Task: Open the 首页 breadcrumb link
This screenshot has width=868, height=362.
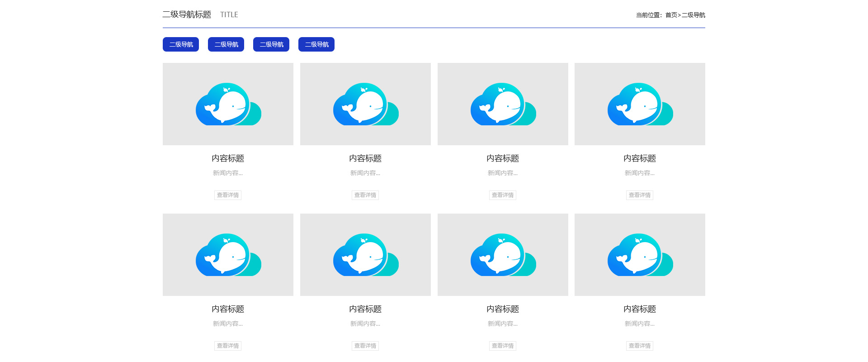Action: [671, 15]
